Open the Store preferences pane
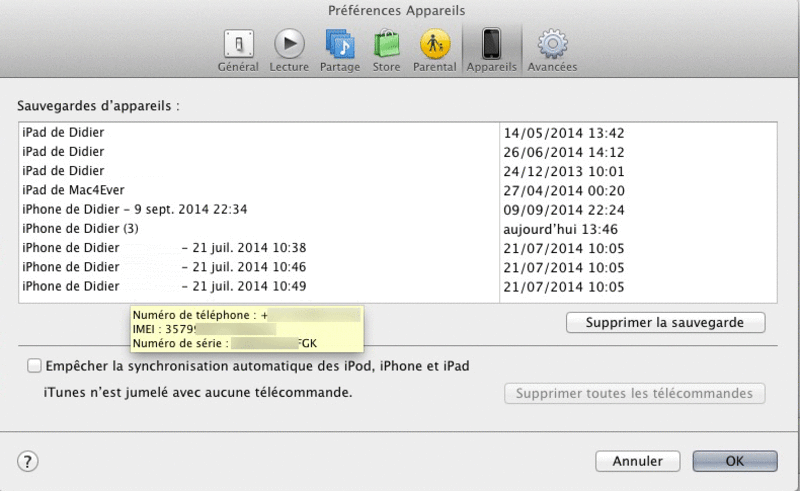 386,51
